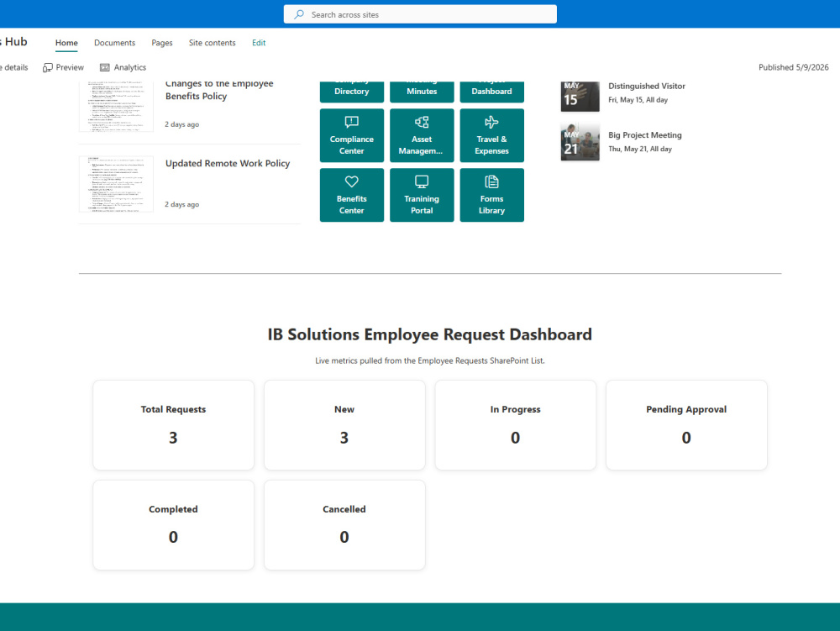Click the Edit link in navigation
The width and height of the screenshot is (840, 631).
pyautogui.click(x=259, y=43)
